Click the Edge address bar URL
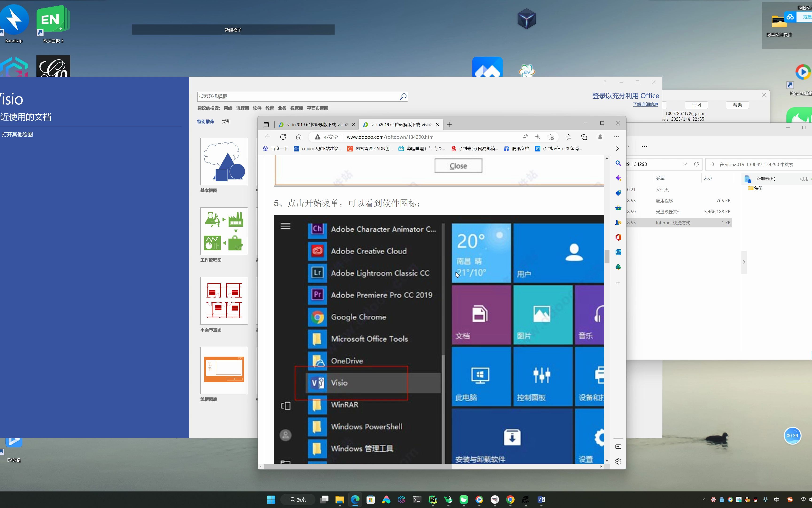Image resolution: width=812 pixels, height=508 pixels. pos(390,137)
